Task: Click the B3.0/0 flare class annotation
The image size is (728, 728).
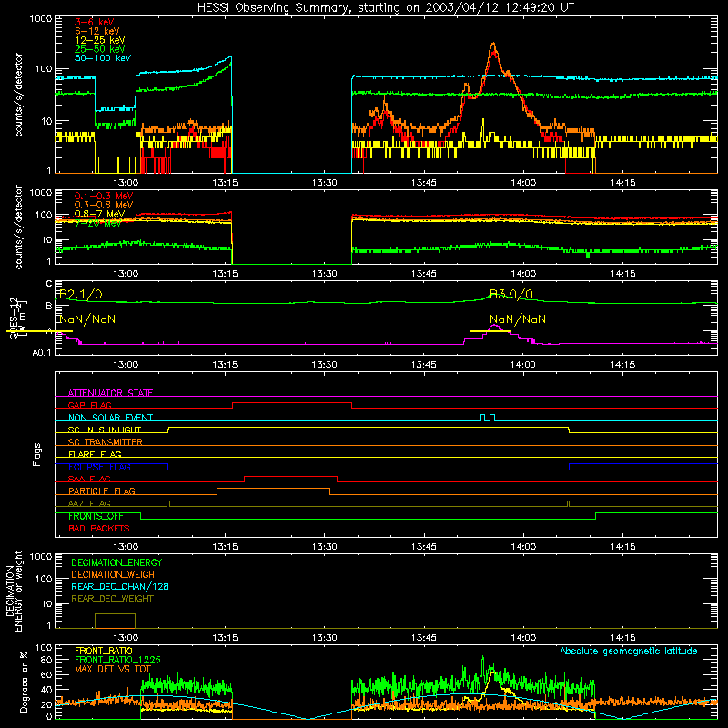Action: [x=511, y=294]
